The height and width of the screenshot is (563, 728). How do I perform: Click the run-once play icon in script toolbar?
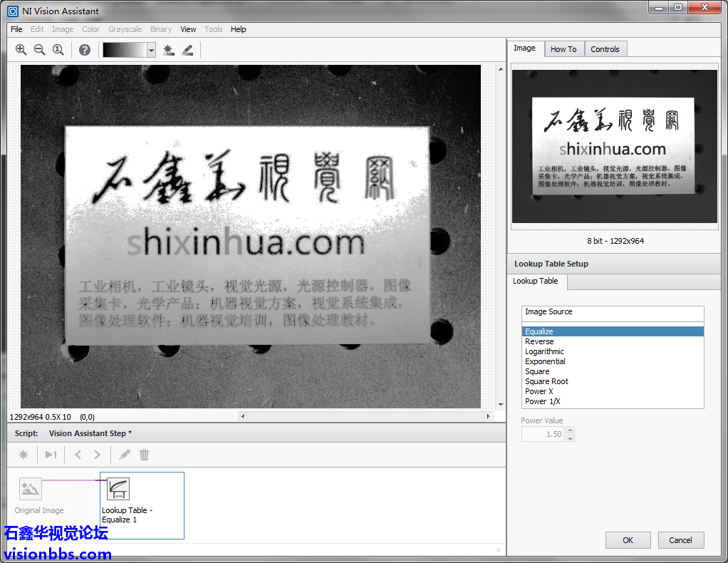(x=51, y=455)
